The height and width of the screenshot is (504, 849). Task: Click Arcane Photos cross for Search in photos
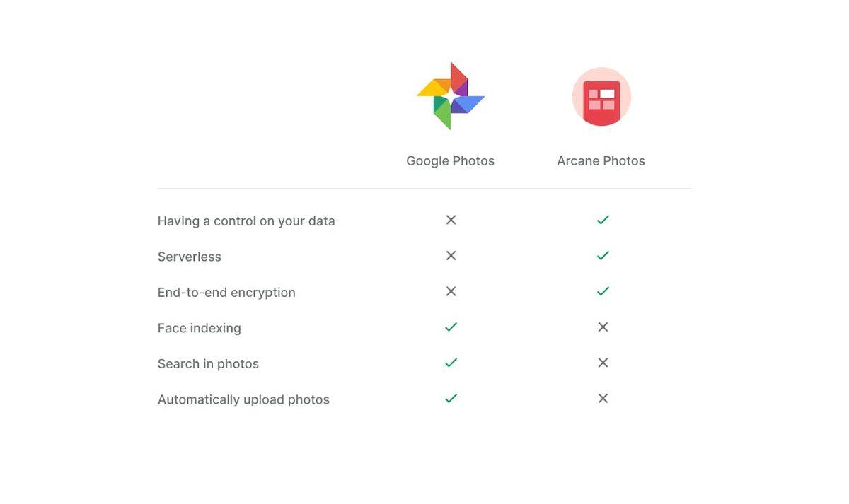(x=603, y=363)
